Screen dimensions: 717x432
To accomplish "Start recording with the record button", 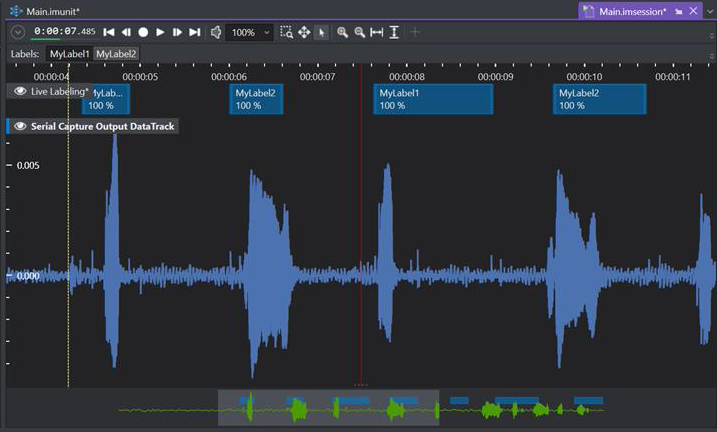I will [143, 32].
